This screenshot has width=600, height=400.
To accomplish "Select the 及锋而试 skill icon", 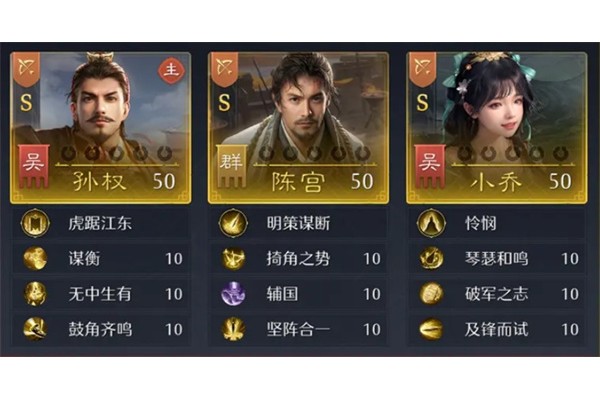I will 431,329.
